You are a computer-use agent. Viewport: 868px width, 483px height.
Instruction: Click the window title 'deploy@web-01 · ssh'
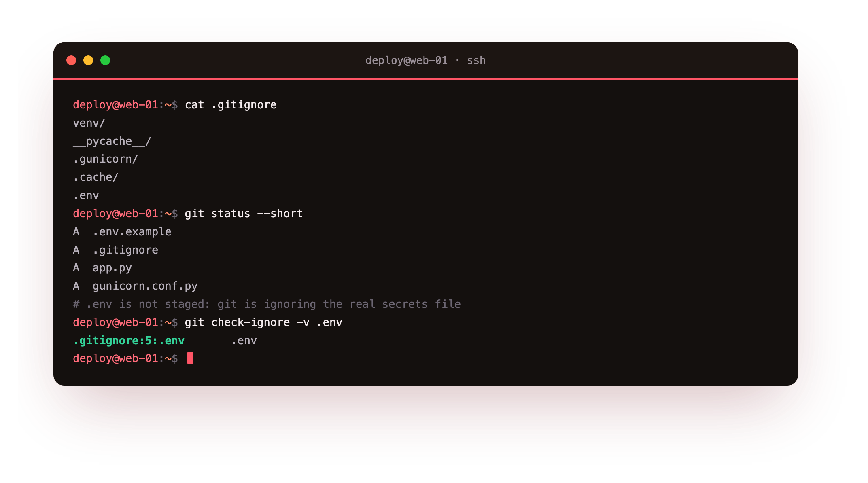point(425,60)
